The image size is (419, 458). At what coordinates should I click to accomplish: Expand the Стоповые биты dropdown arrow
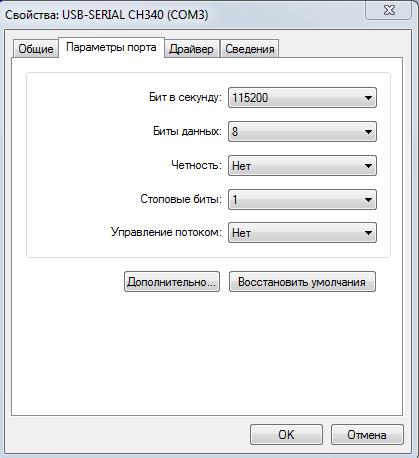(x=368, y=200)
